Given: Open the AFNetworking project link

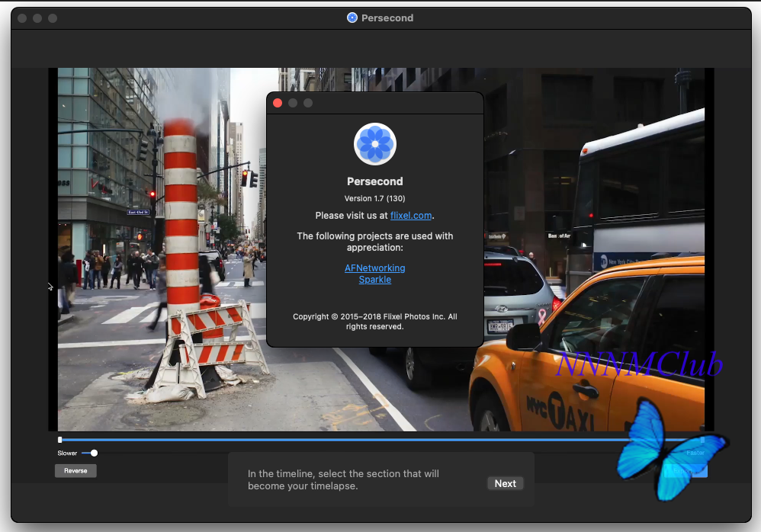Looking at the screenshot, I should [374, 268].
